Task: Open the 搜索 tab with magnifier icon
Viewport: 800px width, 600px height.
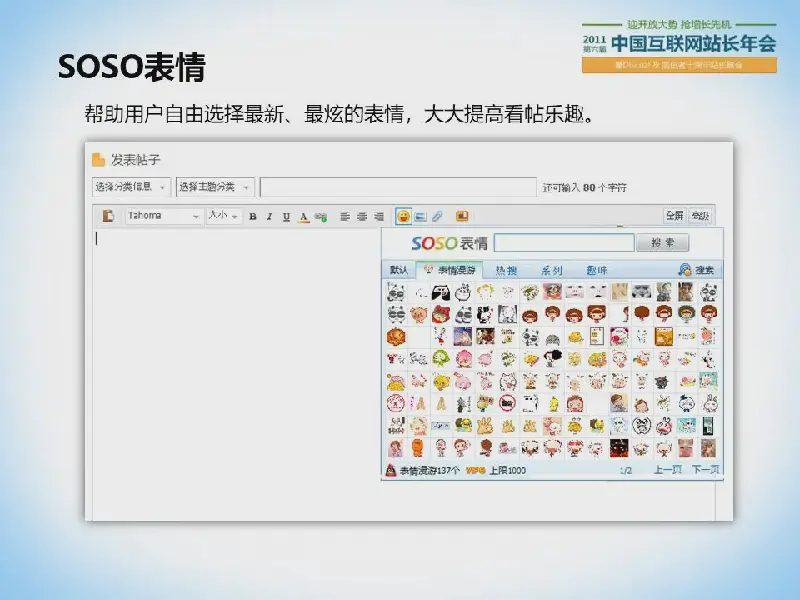Action: click(696, 269)
